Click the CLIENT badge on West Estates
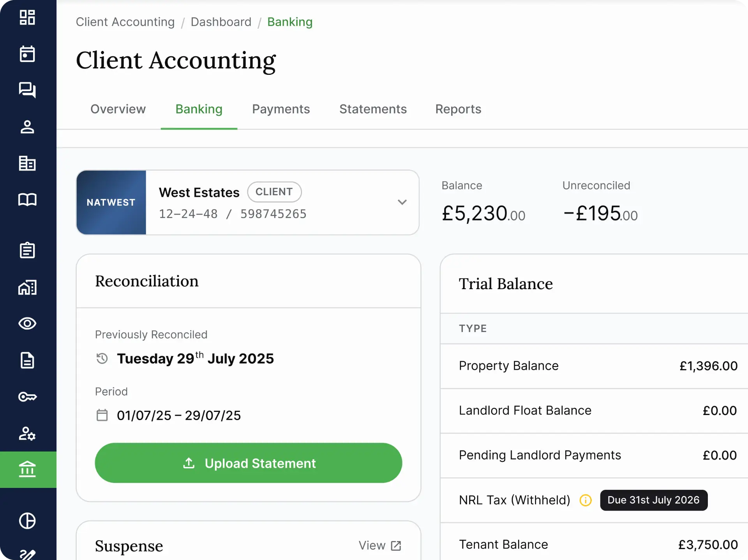 tap(274, 192)
